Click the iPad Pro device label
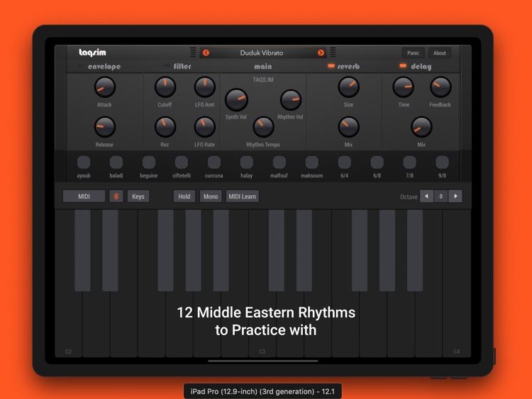Viewport: 532px width, 399px height. (262, 391)
